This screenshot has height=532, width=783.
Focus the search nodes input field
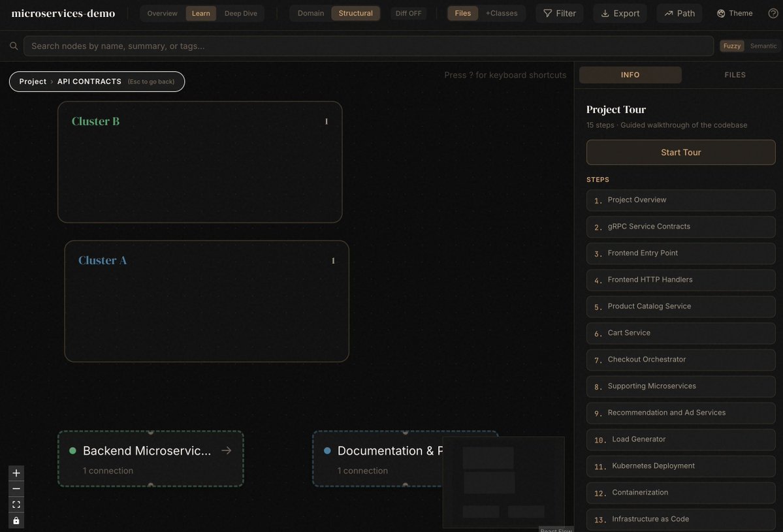pos(368,46)
